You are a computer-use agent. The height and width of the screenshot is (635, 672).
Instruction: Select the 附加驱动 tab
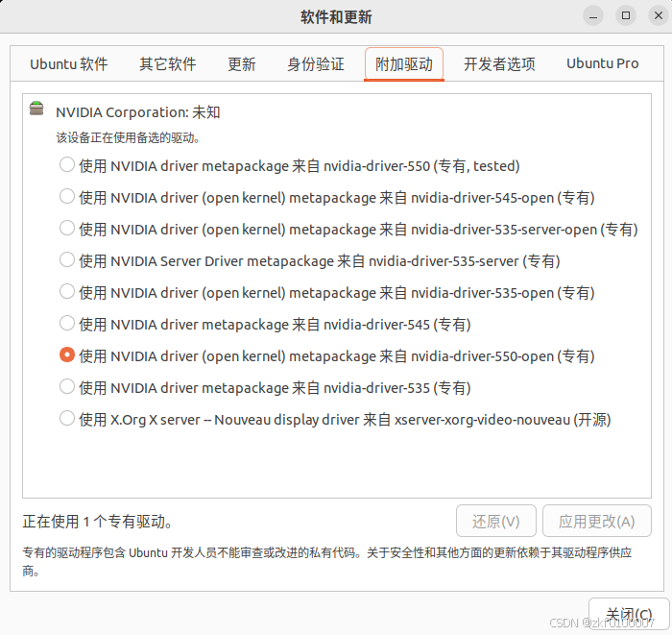404,64
